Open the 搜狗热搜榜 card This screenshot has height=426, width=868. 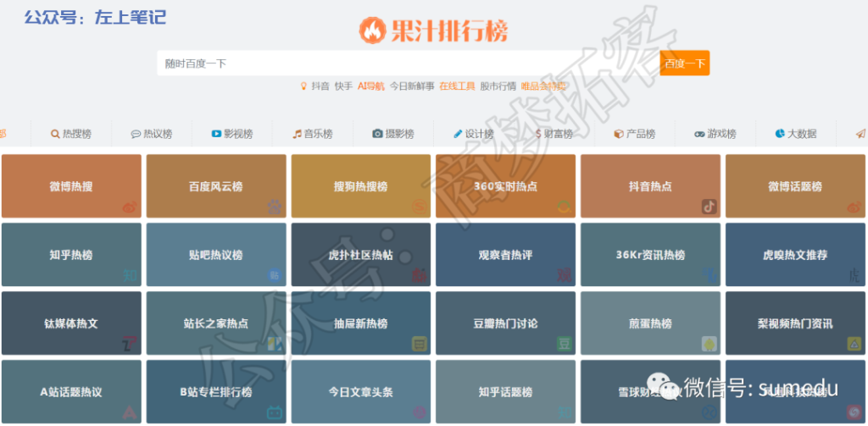pyautogui.click(x=361, y=185)
